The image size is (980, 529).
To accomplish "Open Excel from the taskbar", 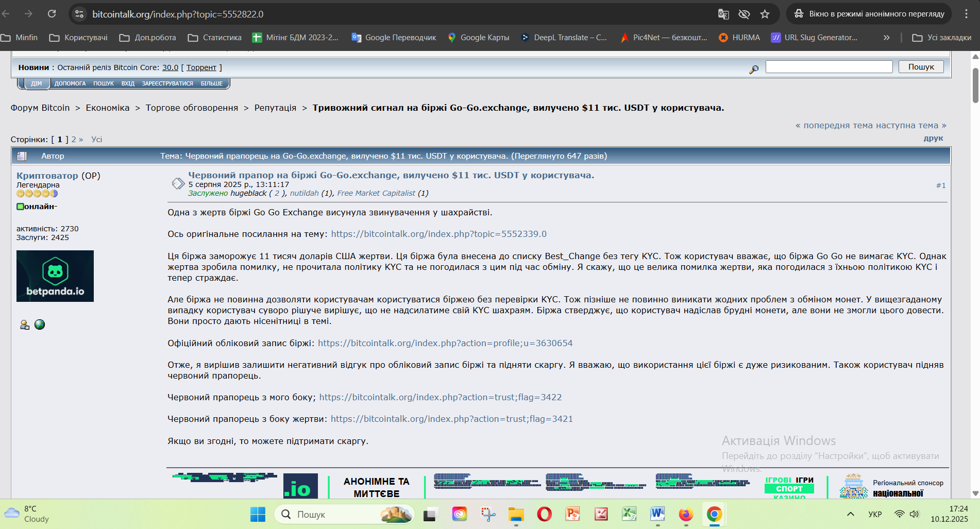I will pyautogui.click(x=629, y=514).
